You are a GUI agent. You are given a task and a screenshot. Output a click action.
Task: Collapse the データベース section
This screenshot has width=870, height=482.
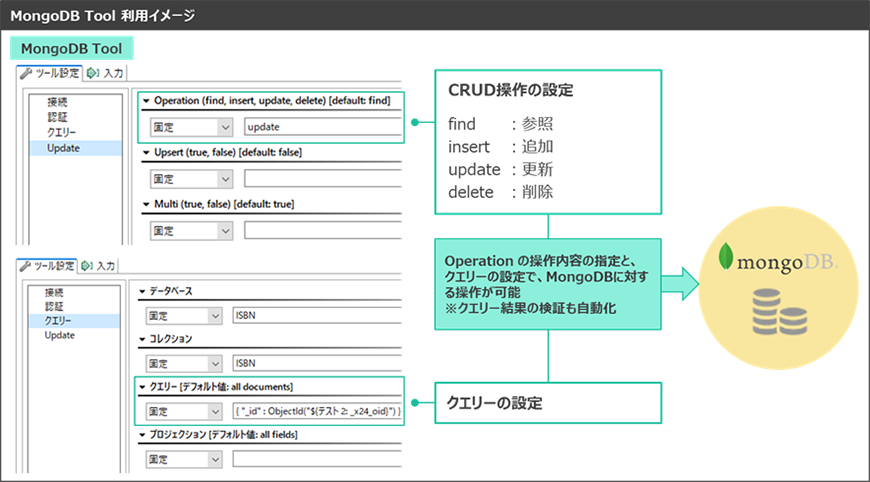click(x=142, y=291)
